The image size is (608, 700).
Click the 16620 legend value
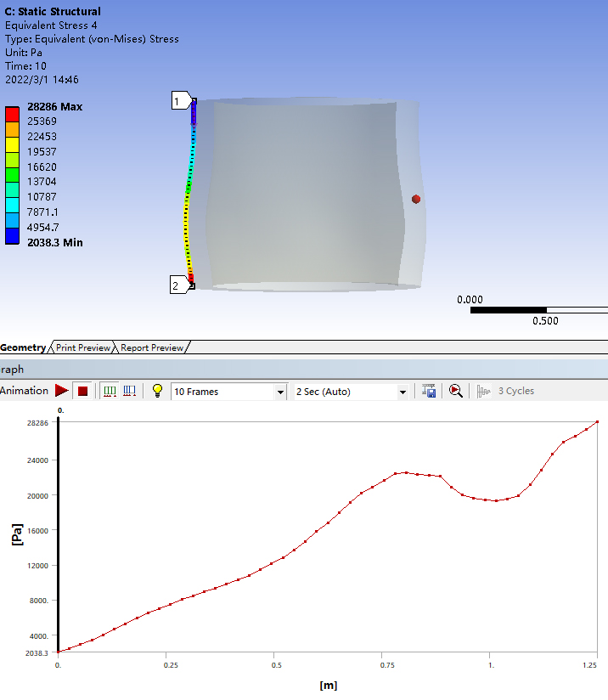42,167
